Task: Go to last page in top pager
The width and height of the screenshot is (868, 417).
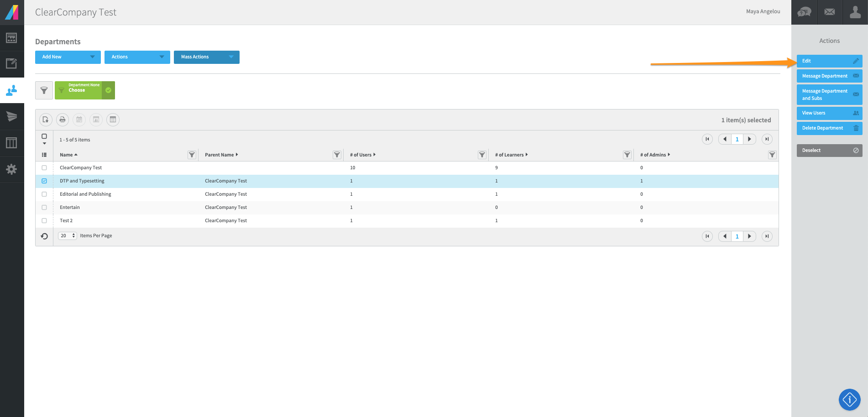Action: tap(767, 139)
